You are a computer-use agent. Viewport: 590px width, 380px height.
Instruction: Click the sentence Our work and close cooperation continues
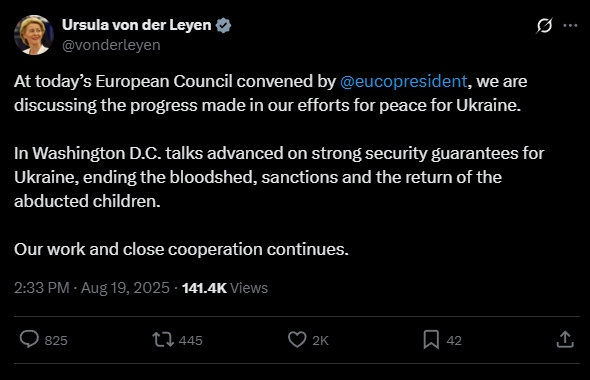tap(181, 249)
